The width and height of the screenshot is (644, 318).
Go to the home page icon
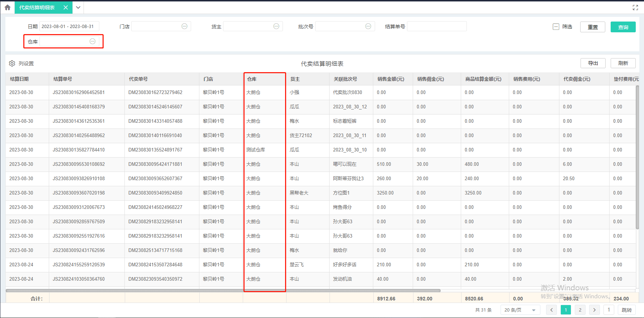click(x=8, y=7)
